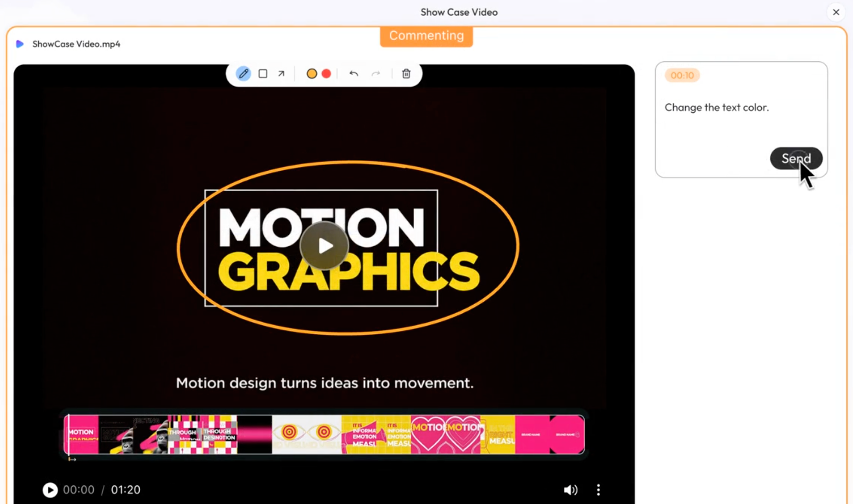The width and height of the screenshot is (853, 504).
Task: Send the comment
Action: pyautogui.click(x=796, y=158)
